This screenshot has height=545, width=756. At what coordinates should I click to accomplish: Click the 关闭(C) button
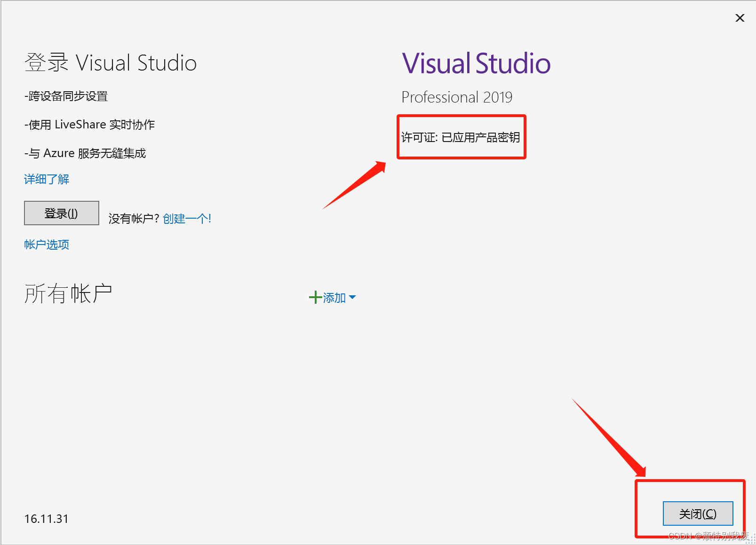pos(698,513)
